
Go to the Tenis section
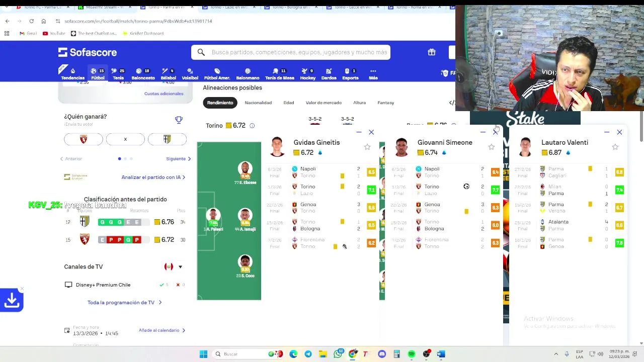(118, 74)
